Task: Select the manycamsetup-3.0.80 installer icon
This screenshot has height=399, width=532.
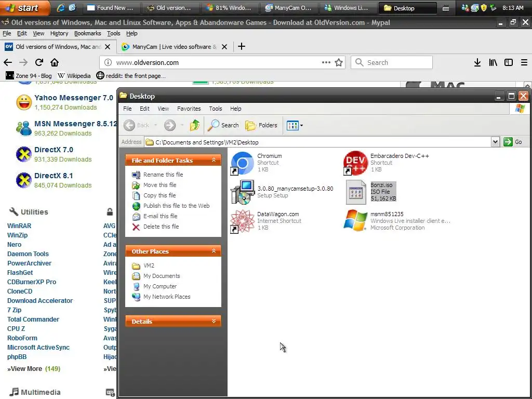Action: click(x=242, y=192)
